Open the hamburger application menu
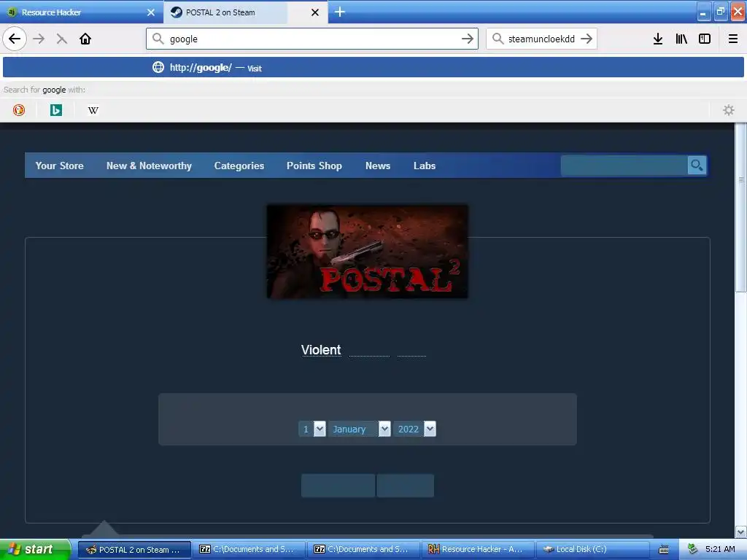 tap(733, 39)
